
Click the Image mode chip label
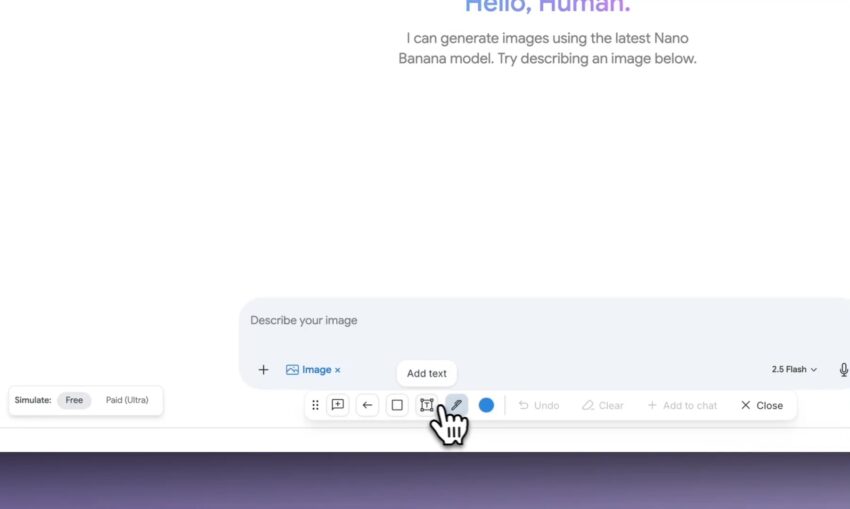(x=308, y=370)
